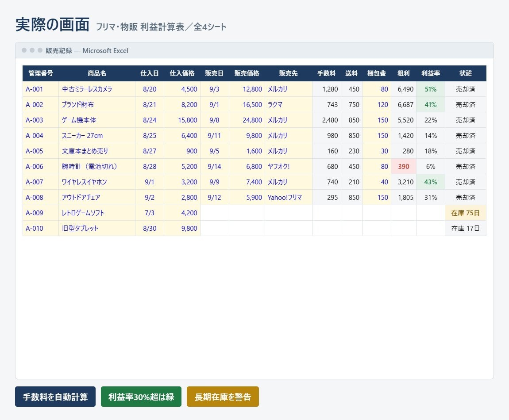Select the 仕入日 column header
Screen dimensions: 509x420
(x=150, y=73)
